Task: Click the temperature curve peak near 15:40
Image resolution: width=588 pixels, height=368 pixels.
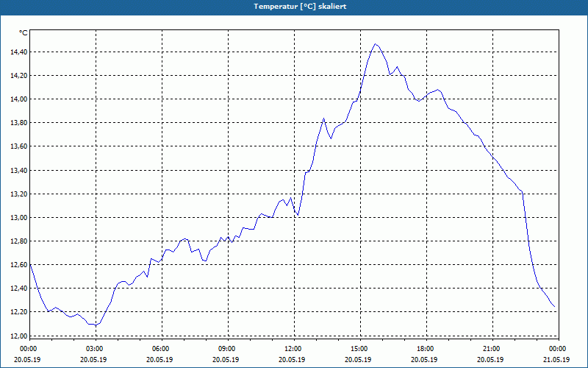Action: (375, 44)
